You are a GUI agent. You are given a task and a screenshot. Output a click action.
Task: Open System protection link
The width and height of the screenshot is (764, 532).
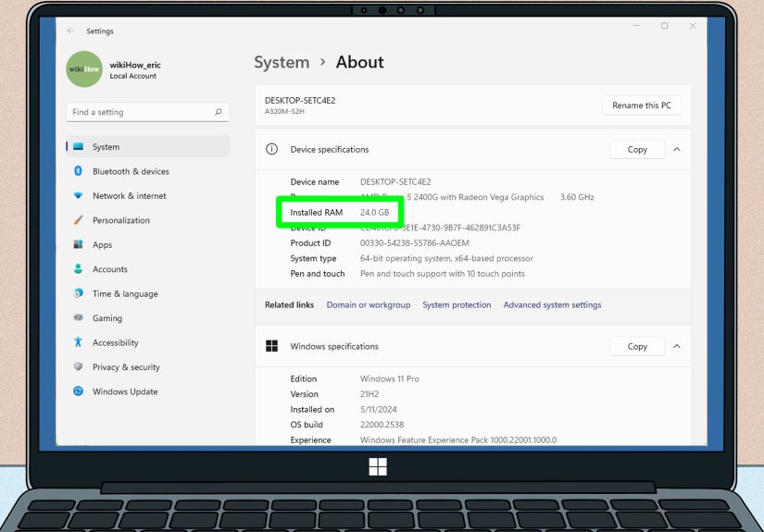pos(457,304)
